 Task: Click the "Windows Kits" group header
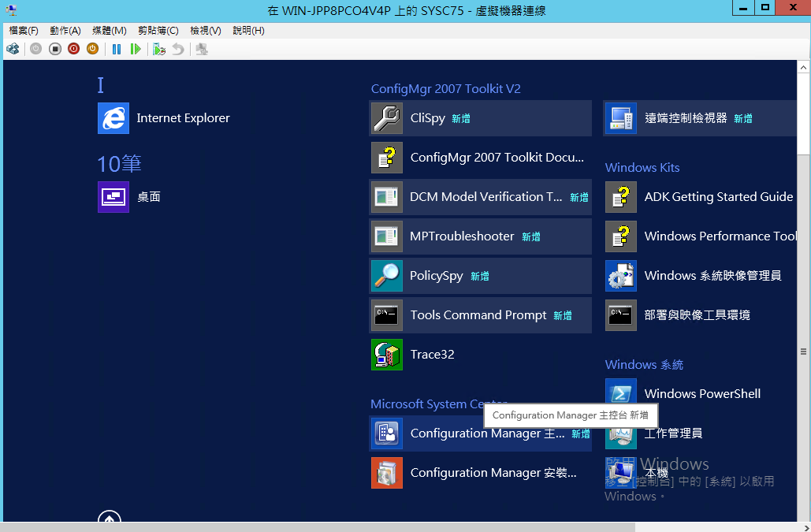[642, 168]
